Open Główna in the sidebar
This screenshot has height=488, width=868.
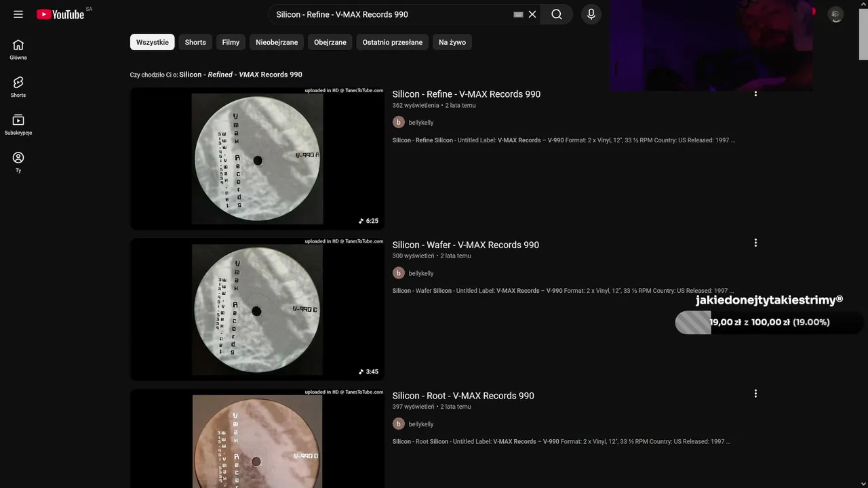(18, 49)
